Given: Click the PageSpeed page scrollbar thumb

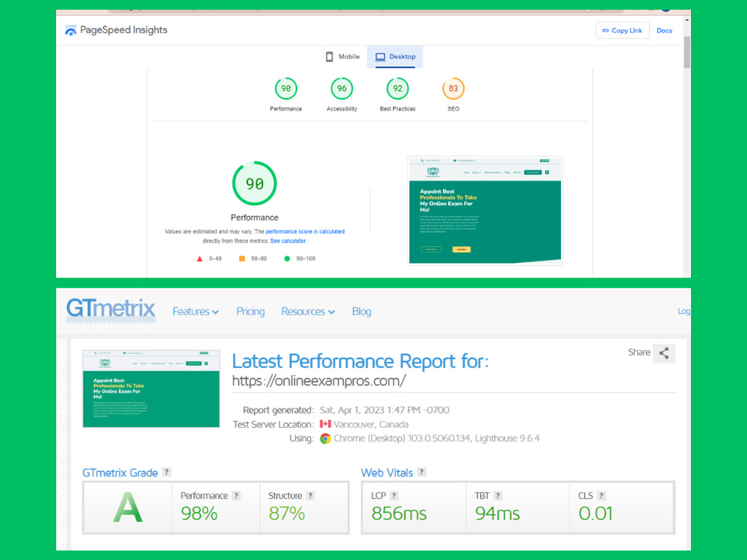Looking at the screenshot, I should coord(686,52).
